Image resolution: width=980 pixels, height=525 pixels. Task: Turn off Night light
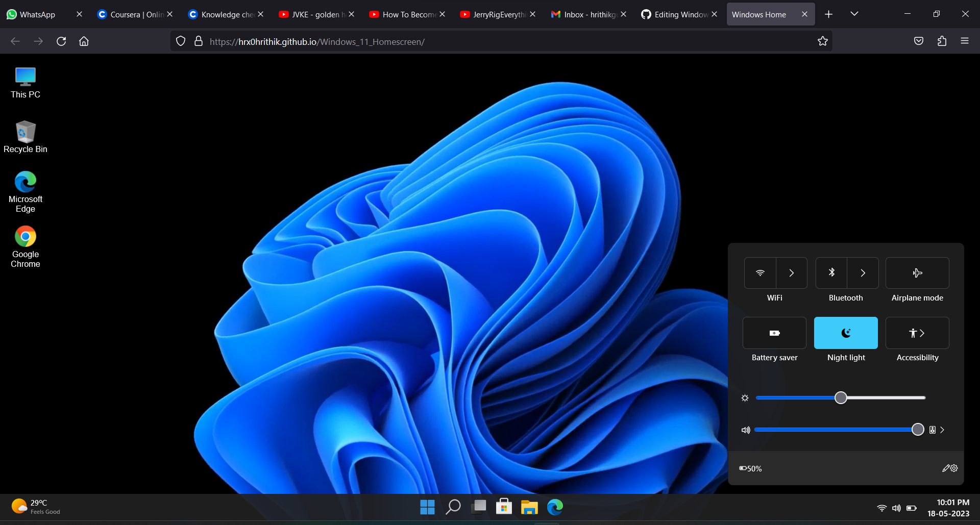point(846,333)
